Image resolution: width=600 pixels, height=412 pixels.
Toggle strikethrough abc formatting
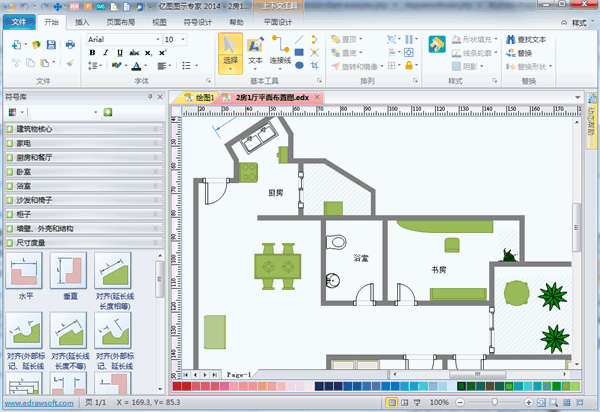coord(134,53)
